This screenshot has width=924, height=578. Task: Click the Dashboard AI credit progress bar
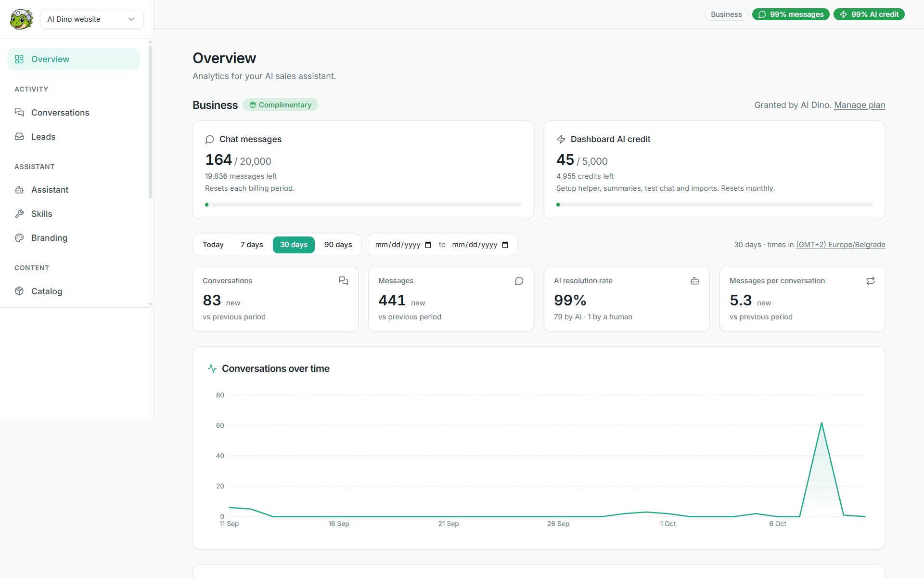click(x=715, y=205)
